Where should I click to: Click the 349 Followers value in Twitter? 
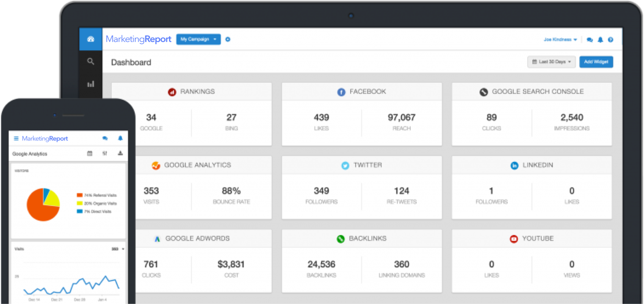pos(321,191)
